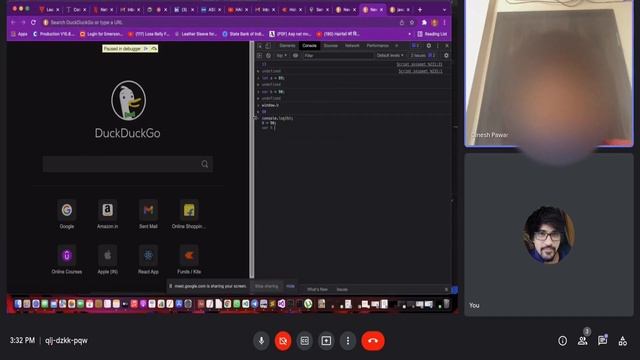Viewport: 640px width, 360px height.
Task: Open the Default levels dropdown
Action: pyautogui.click(x=390, y=55)
